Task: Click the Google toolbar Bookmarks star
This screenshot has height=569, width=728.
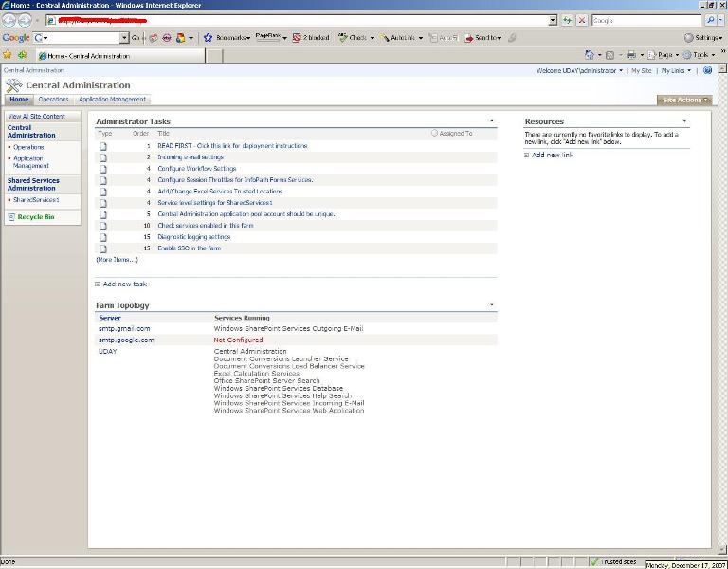Action: (x=208, y=38)
